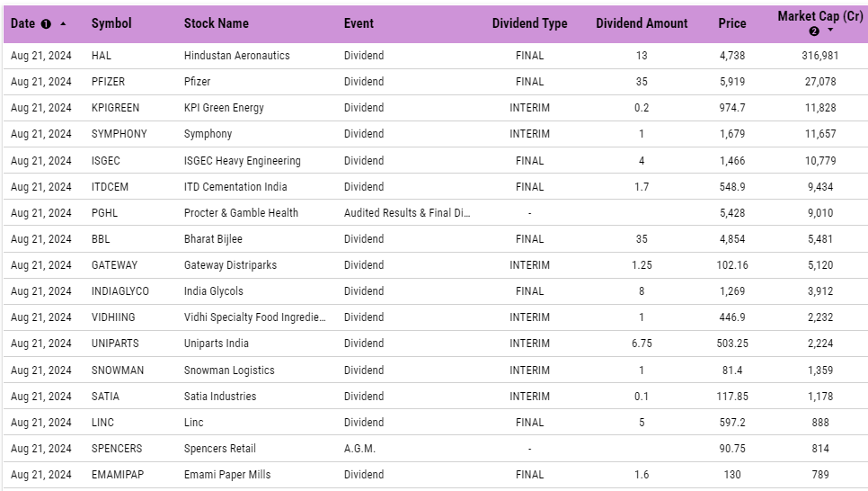Click KPI Green Energy stock name

coord(224,108)
